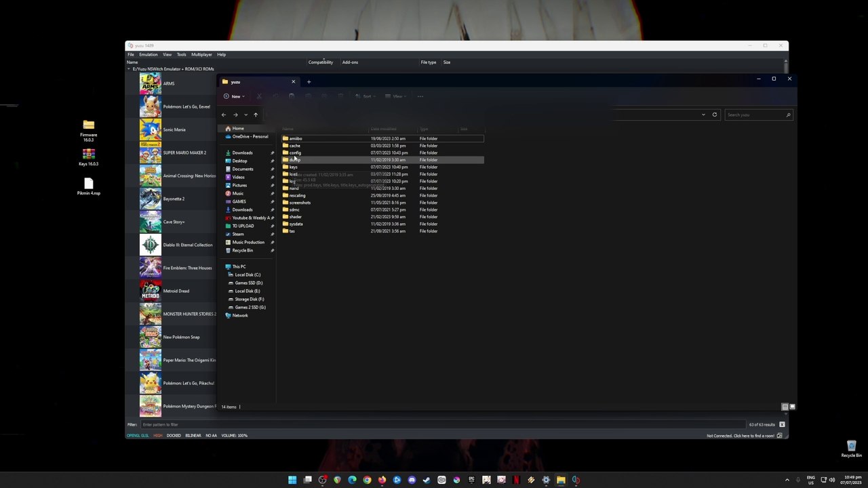Select the Metroid Dread game icon

pyautogui.click(x=150, y=291)
